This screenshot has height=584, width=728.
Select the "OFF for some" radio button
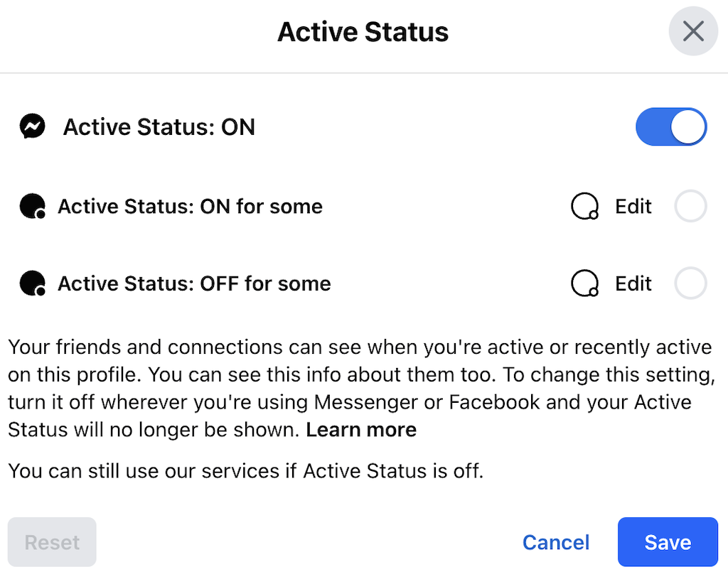click(x=690, y=283)
